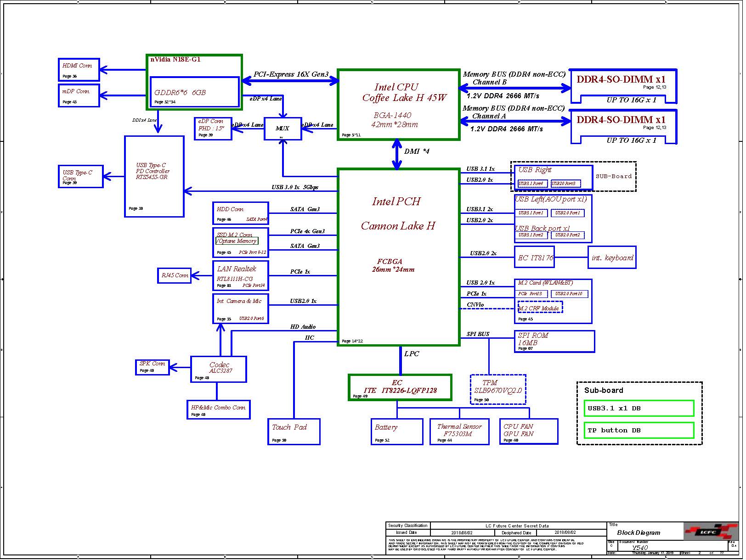Viewport: 746px width, 560px height.
Task: Select the DDIx4 Lane label
Action: tap(145, 120)
